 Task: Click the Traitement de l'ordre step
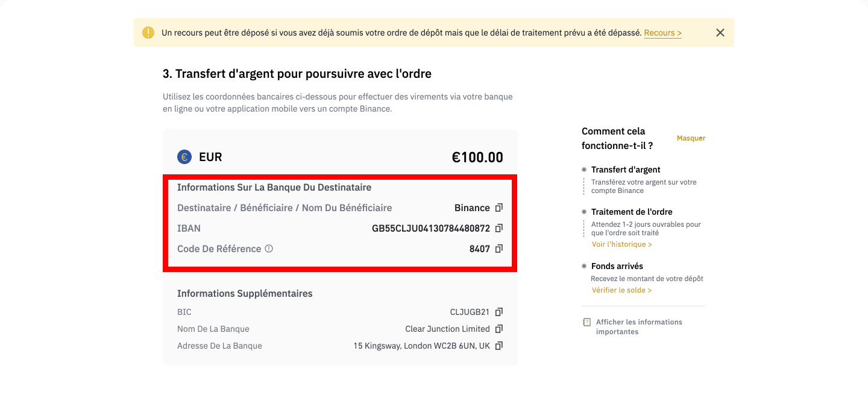(632, 212)
